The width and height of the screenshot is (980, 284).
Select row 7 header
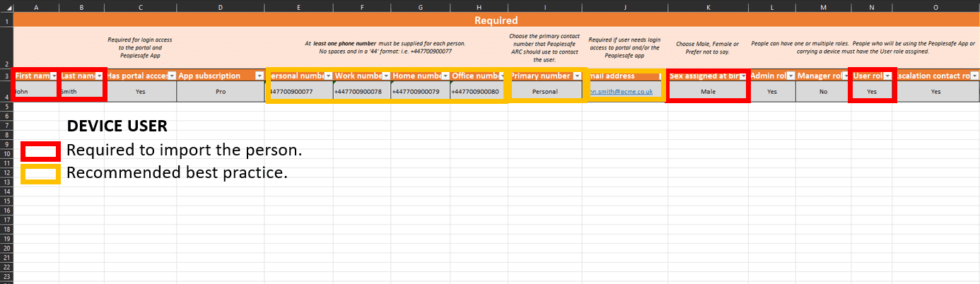(x=6, y=124)
